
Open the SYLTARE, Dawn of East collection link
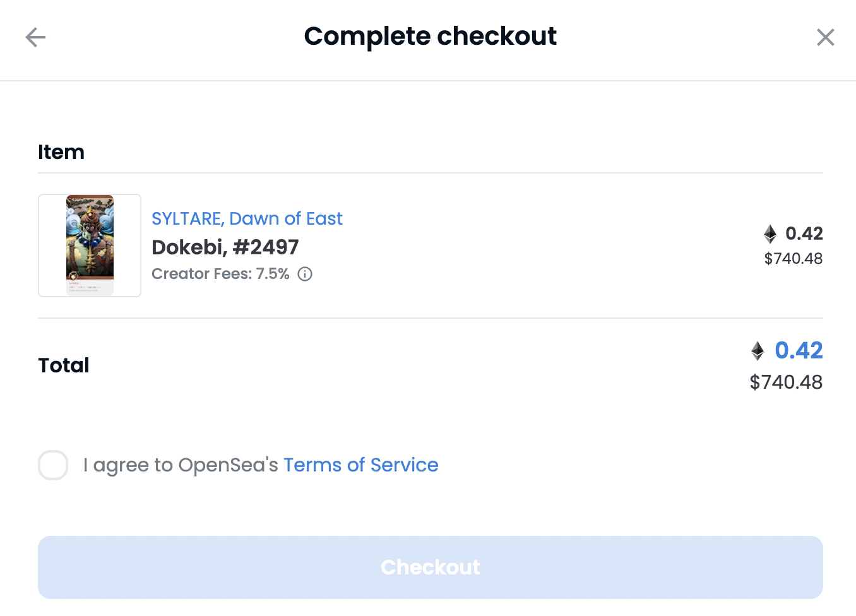click(247, 218)
